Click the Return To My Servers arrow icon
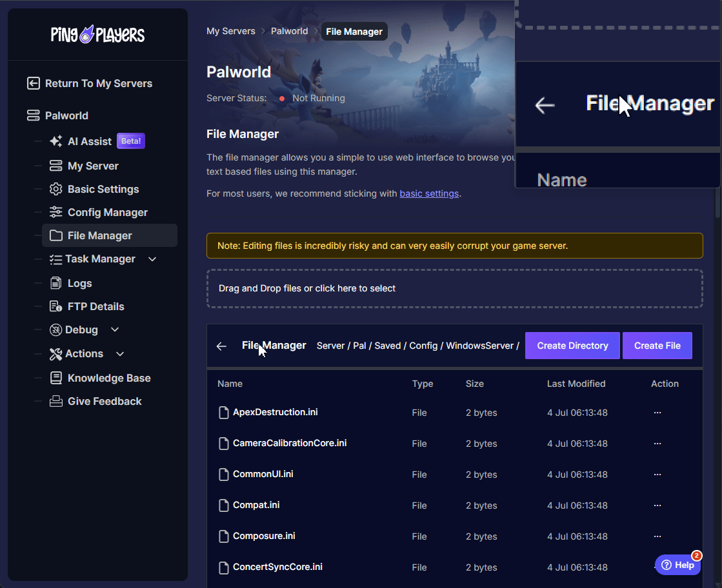Screen dimensions: 722x588 (x=33, y=83)
